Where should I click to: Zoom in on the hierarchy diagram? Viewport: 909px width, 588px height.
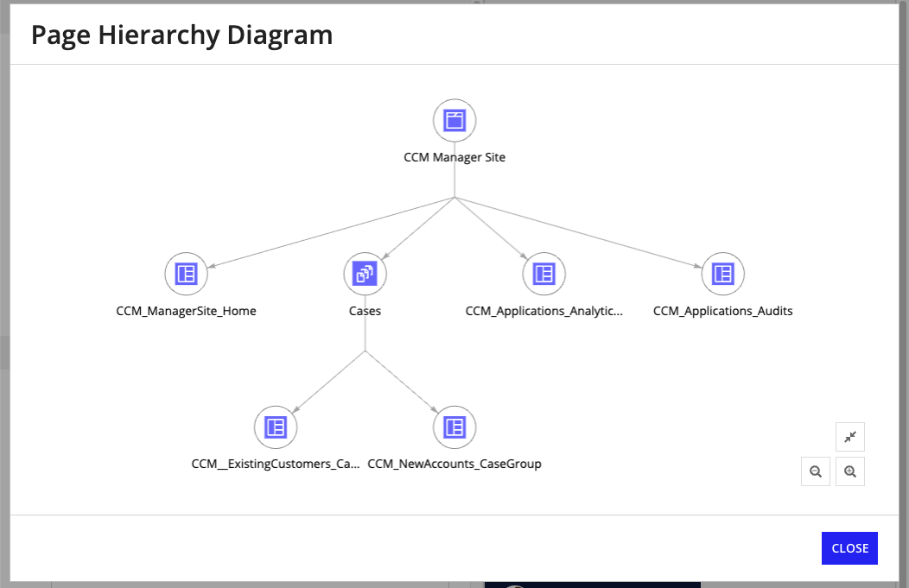(850, 471)
